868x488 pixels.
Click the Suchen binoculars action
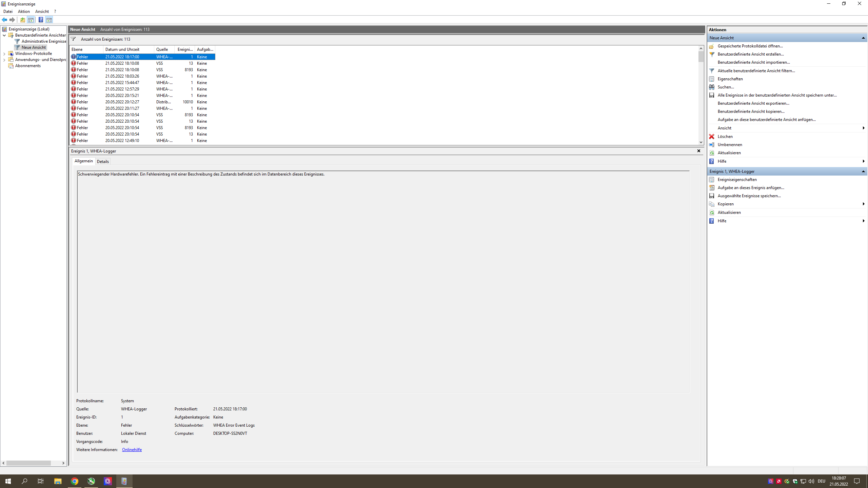[726, 87]
